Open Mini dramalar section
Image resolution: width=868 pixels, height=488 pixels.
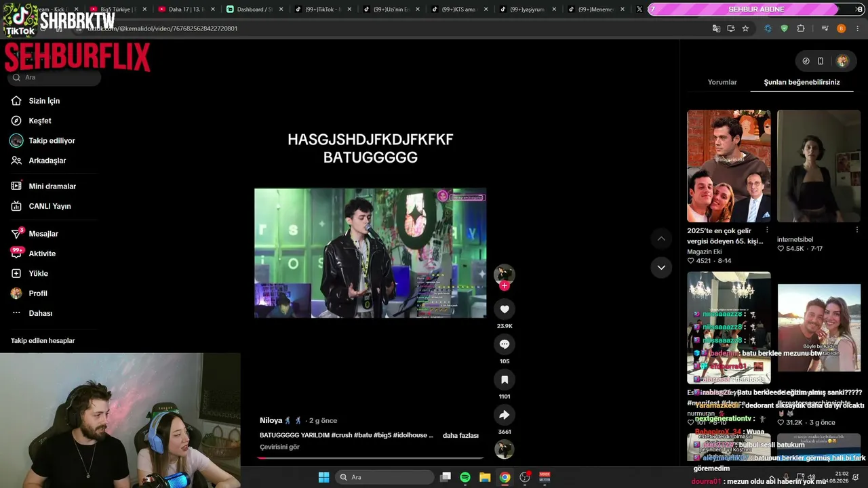point(52,186)
